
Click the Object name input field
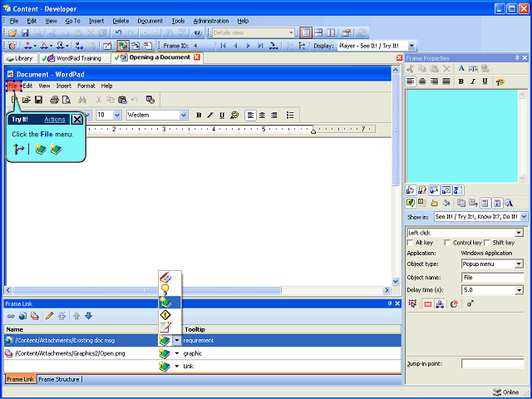point(492,277)
